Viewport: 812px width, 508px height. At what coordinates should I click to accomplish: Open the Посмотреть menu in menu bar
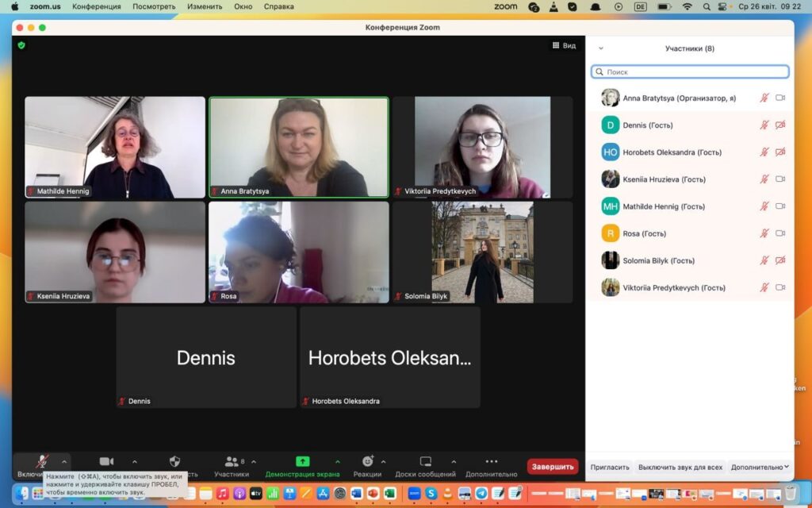(x=154, y=6)
